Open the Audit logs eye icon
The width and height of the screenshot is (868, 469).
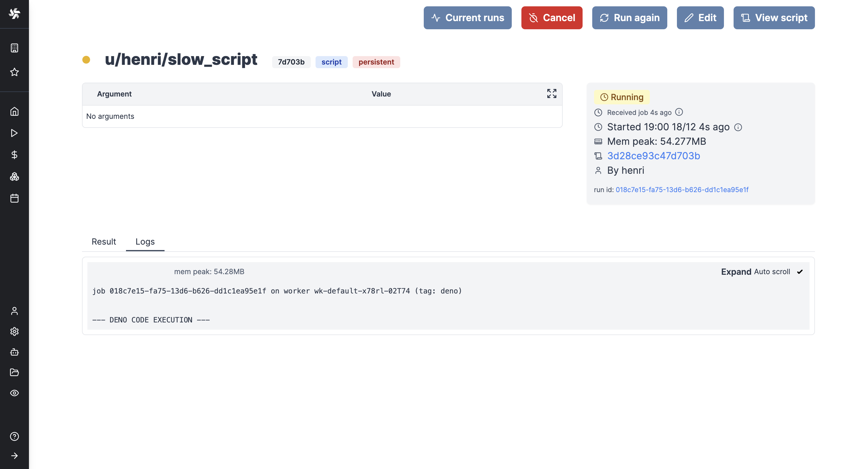point(14,392)
